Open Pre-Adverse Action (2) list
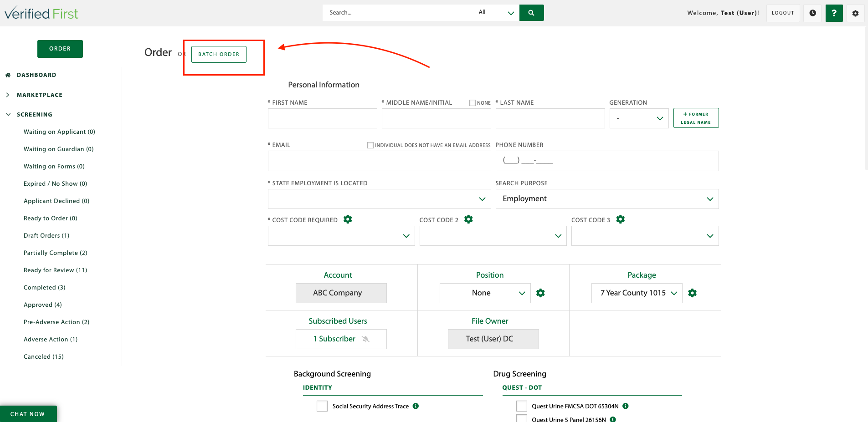This screenshot has height=422, width=868. coord(56,322)
